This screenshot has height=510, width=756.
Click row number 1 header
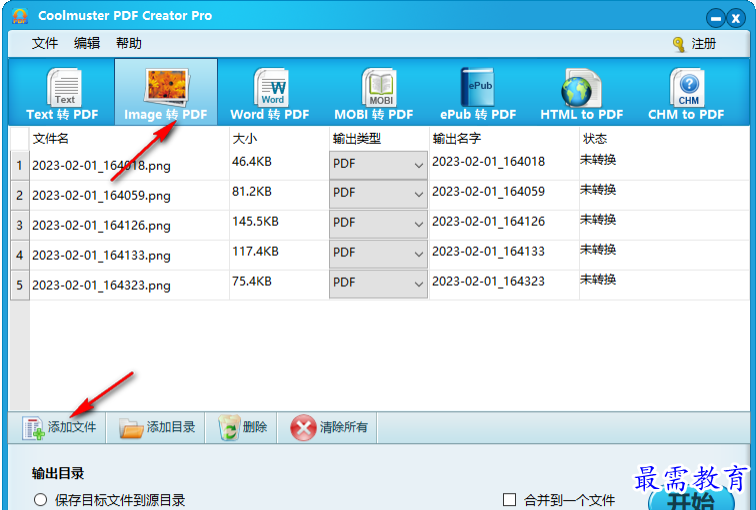point(20,165)
